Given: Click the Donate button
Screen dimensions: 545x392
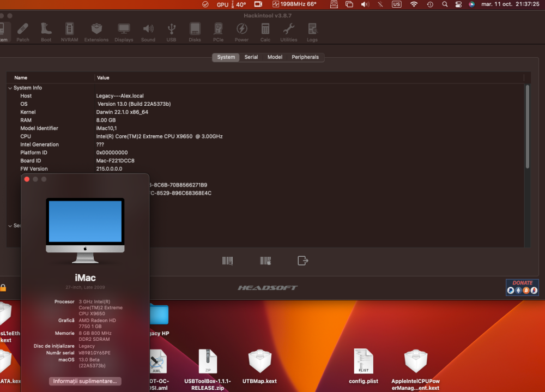Looking at the screenshot, I should click(523, 287).
